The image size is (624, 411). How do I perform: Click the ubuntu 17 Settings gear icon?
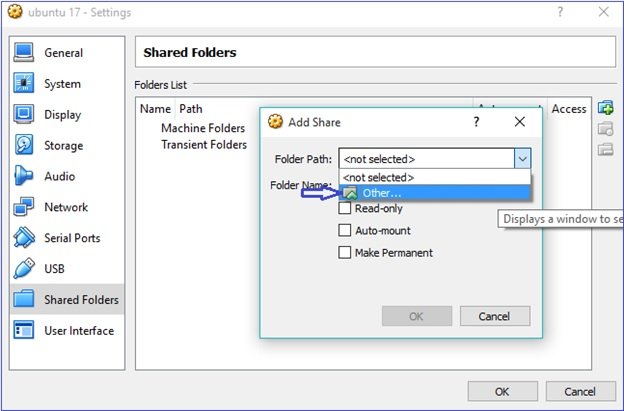click(16, 12)
